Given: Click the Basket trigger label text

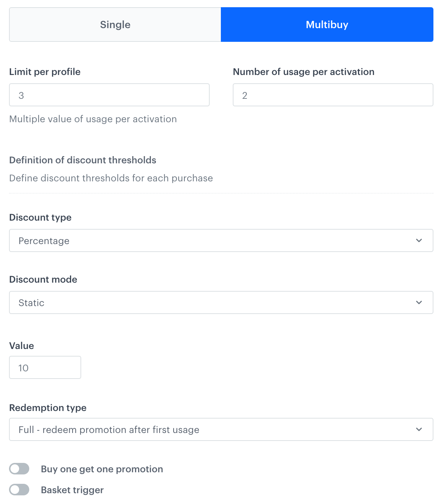Looking at the screenshot, I should point(72,490).
